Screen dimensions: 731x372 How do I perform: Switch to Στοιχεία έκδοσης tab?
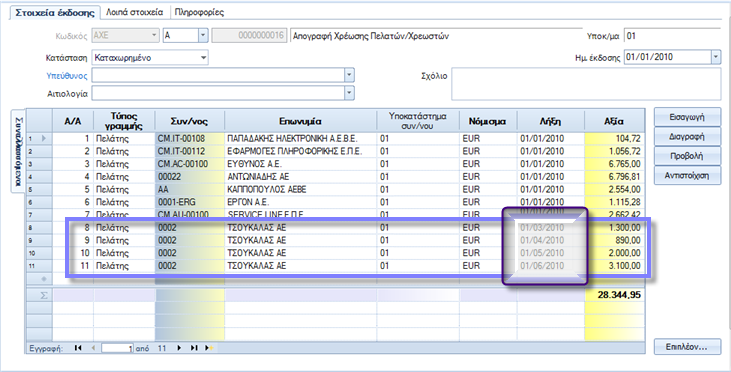click(x=55, y=13)
